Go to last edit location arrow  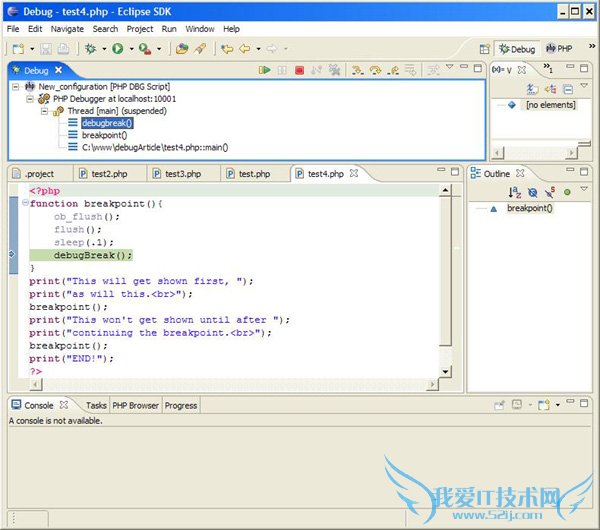click(x=227, y=49)
